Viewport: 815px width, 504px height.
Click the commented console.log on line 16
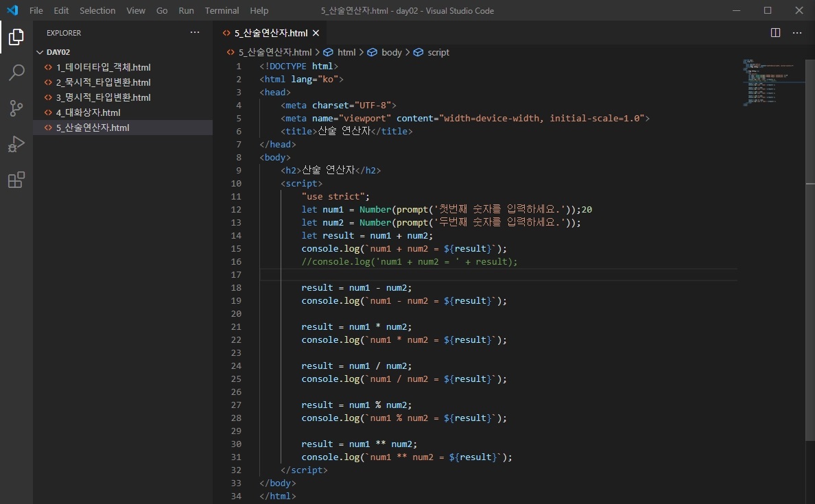pos(410,261)
